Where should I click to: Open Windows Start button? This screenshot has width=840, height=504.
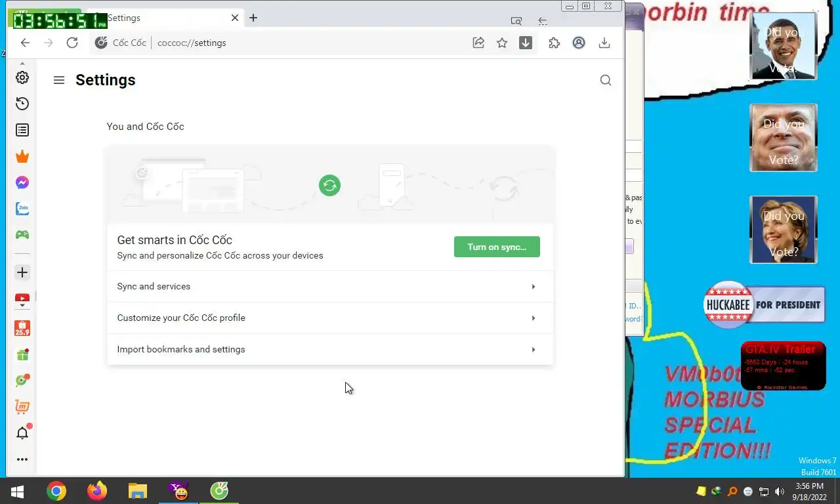coord(17,491)
